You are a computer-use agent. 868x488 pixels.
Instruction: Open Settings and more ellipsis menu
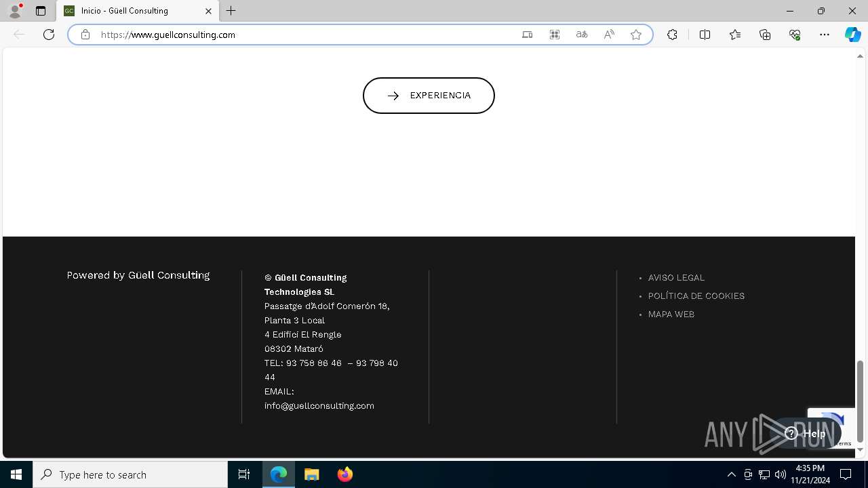[x=825, y=35]
